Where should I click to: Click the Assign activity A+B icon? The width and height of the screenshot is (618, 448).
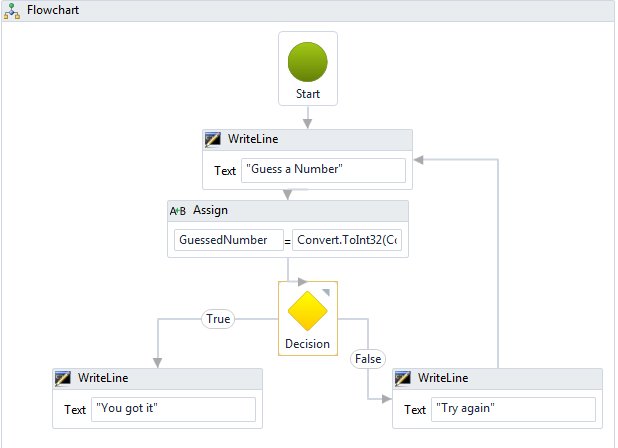(x=177, y=211)
